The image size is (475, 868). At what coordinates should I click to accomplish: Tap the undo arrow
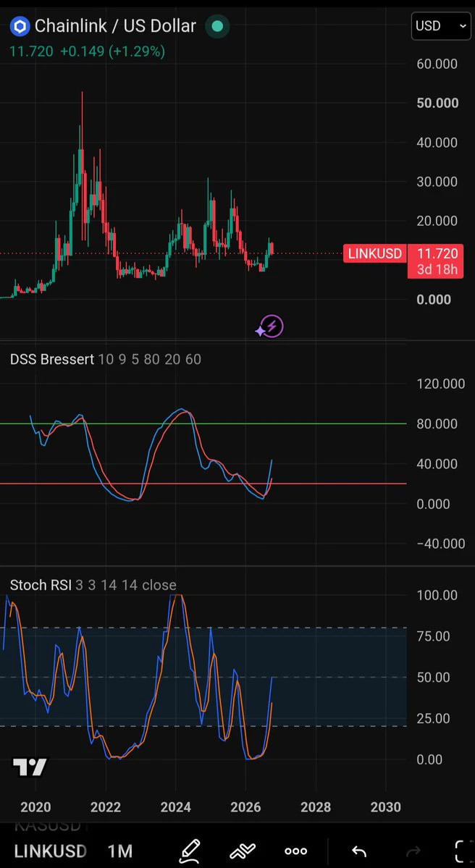coord(358,851)
